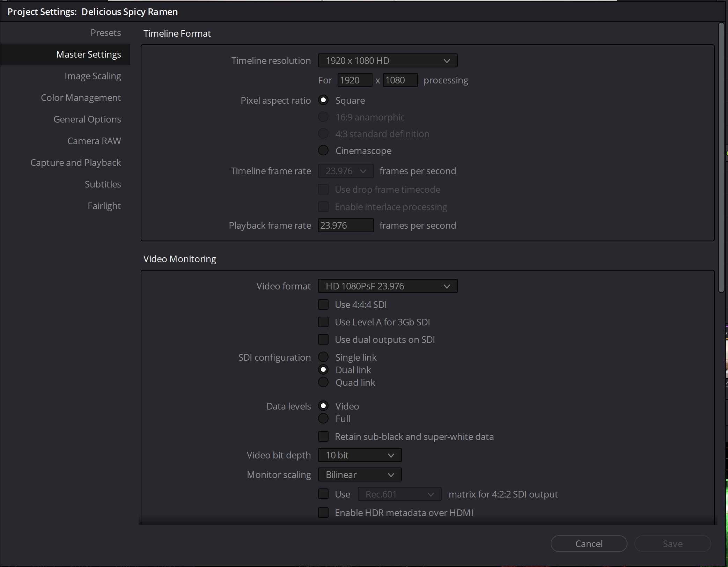The width and height of the screenshot is (728, 567).
Task: Enable Use dual outputs on SDI
Action: [323, 340]
